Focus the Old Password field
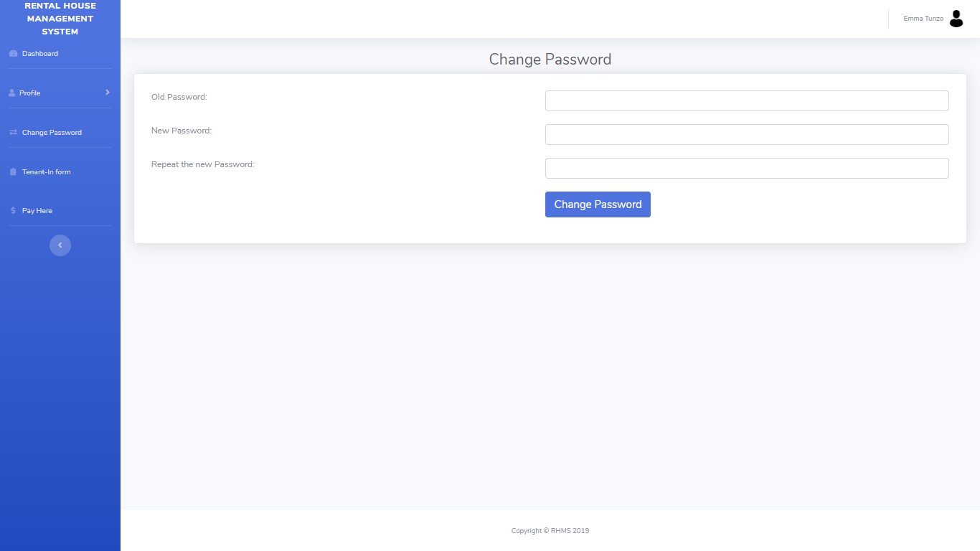The width and height of the screenshot is (980, 551). tap(747, 101)
